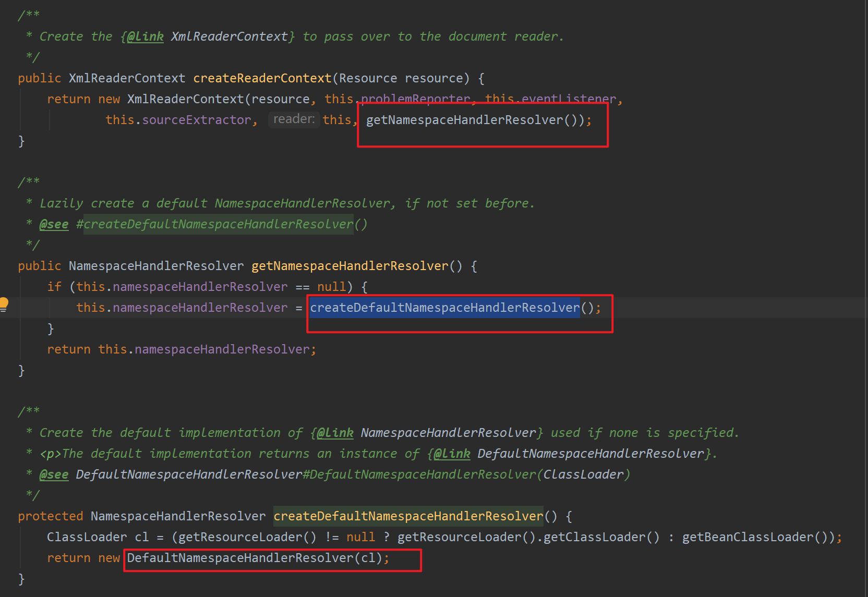The image size is (868, 597).
Task: Click the @see tag before #createDefaultNamespaceHandlerResolver()
Action: [54, 224]
